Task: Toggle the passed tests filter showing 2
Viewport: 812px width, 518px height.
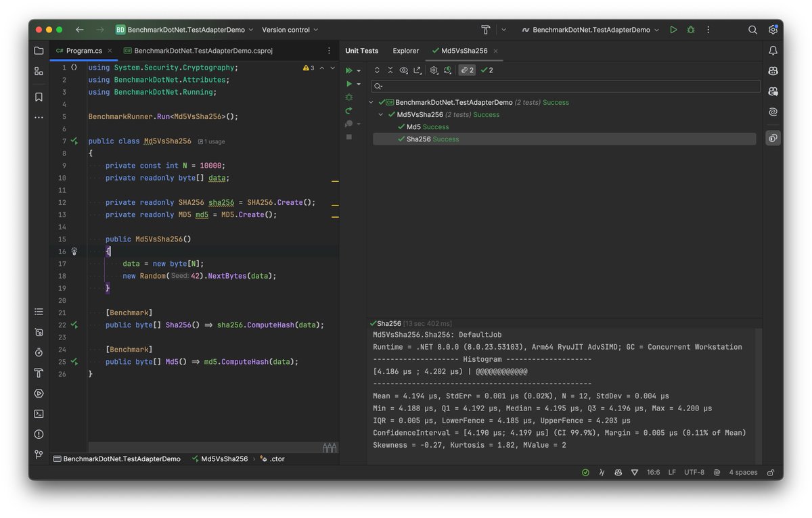Action: pos(487,70)
